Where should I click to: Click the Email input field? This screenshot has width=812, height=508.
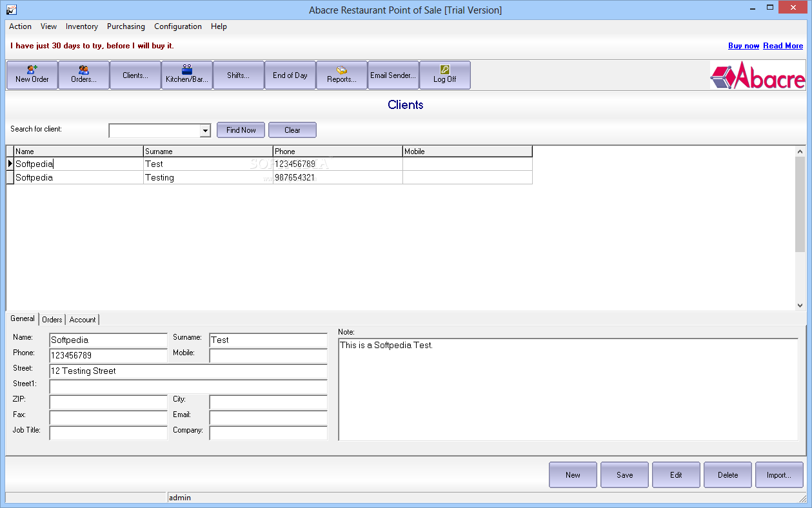(268, 418)
